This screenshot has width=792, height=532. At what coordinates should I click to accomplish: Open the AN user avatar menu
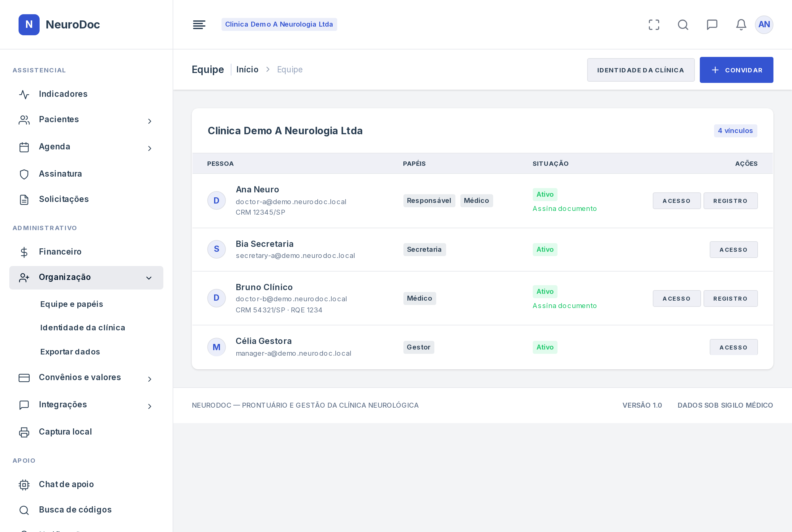click(764, 24)
